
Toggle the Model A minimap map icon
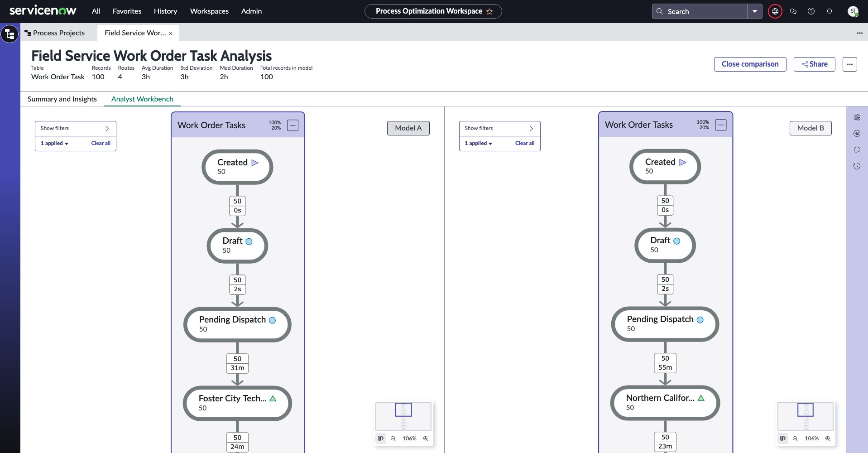381,439
